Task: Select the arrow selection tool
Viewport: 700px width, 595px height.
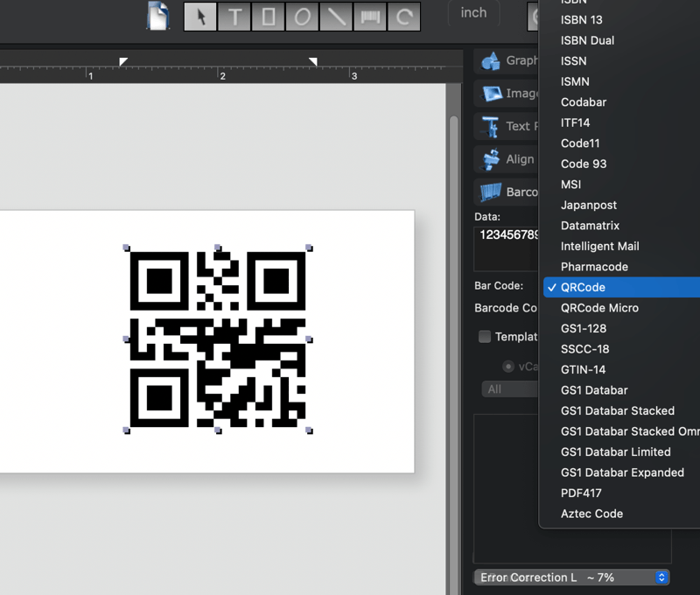Action: coord(200,13)
